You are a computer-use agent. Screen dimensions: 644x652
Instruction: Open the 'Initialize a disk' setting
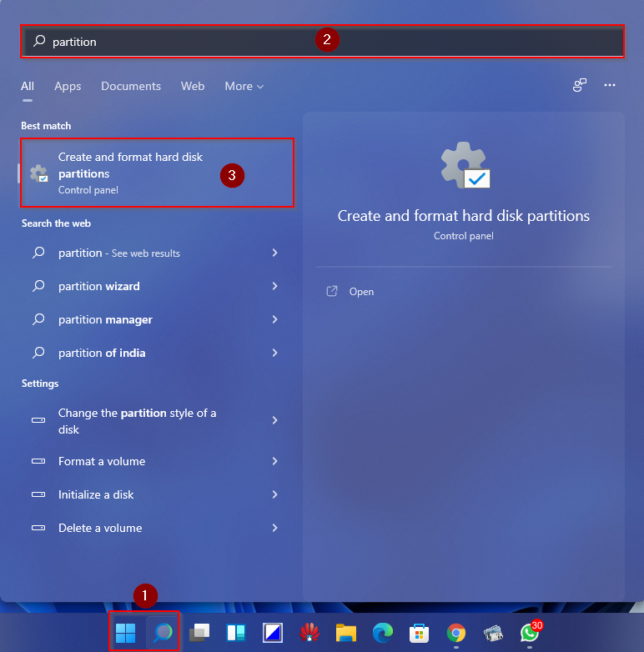click(x=158, y=494)
